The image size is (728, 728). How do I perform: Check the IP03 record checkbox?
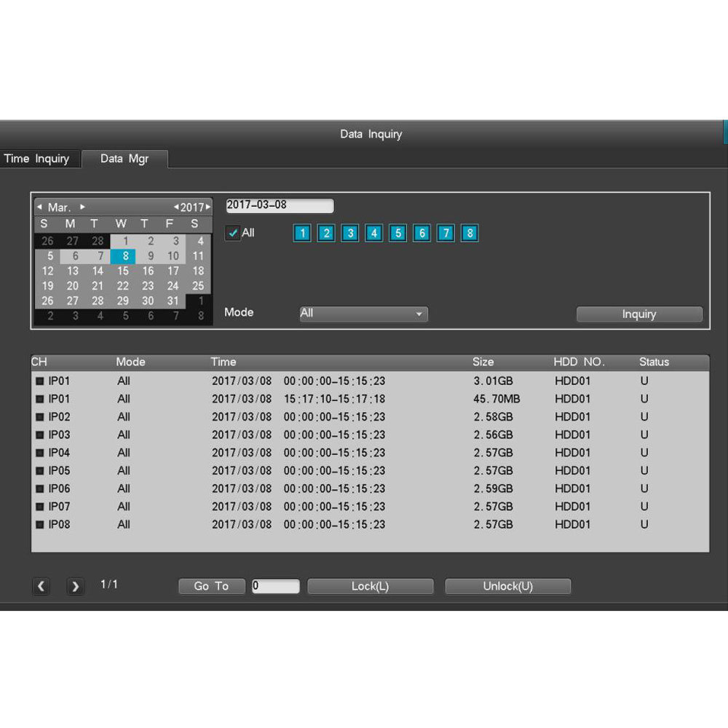(x=40, y=435)
